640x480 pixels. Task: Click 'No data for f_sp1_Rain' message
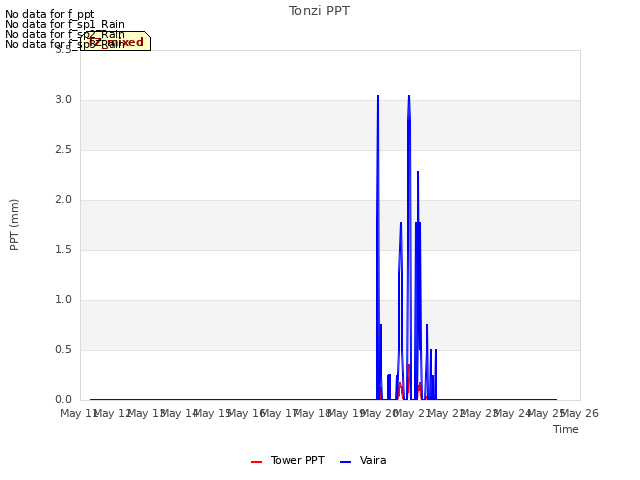tap(65, 24)
